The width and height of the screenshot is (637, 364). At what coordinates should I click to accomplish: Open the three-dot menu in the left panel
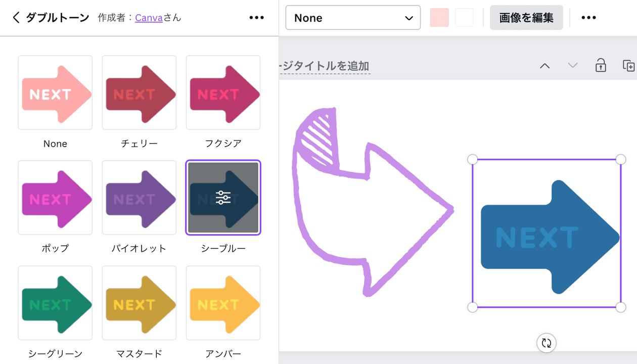click(x=256, y=17)
